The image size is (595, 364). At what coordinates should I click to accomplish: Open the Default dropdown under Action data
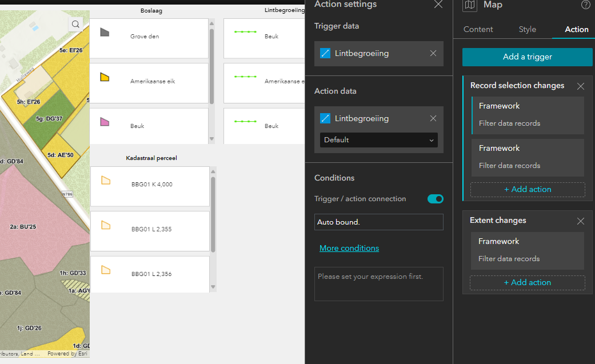[378, 139]
